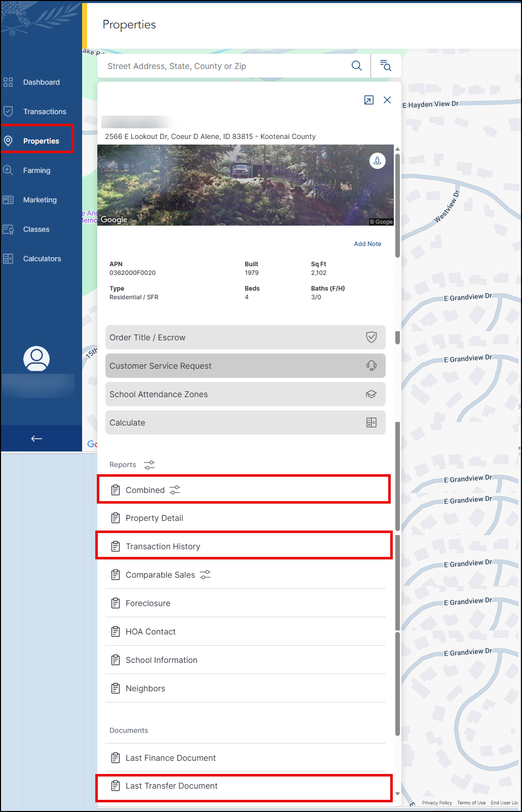Screen dimensions: 522x812
Task: View School Attendance Zones
Action: (x=245, y=394)
